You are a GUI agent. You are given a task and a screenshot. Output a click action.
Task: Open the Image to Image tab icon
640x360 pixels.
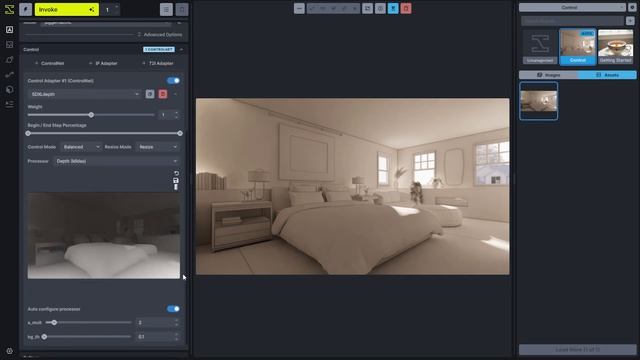[9, 44]
